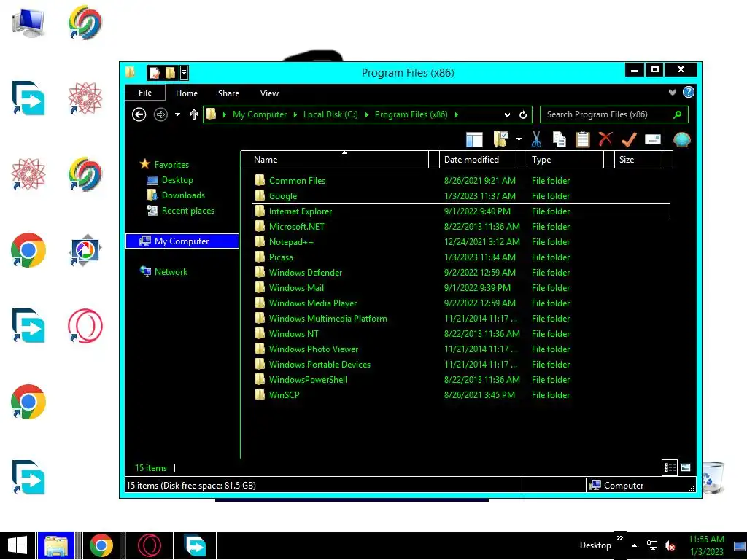The width and height of the screenshot is (747, 560).
Task: Sort by the Size column header
Action: click(638, 160)
